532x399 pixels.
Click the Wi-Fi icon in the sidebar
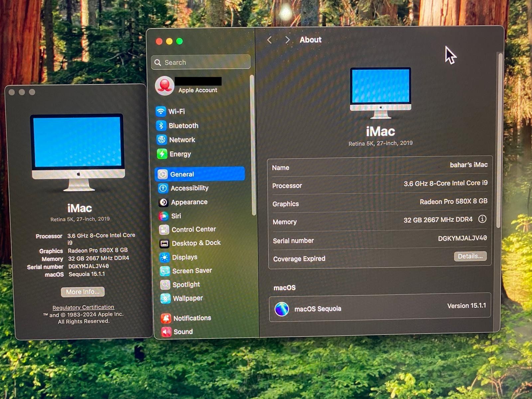point(161,111)
